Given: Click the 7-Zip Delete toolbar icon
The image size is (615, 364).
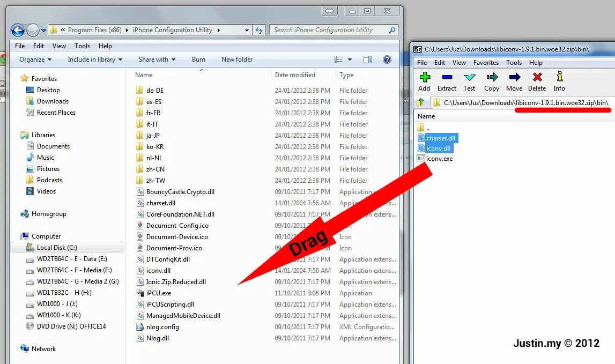Looking at the screenshot, I should [537, 77].
